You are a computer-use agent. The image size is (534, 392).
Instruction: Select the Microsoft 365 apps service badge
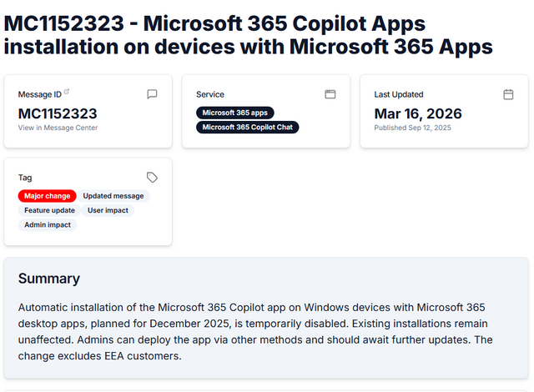click(235, 113)
